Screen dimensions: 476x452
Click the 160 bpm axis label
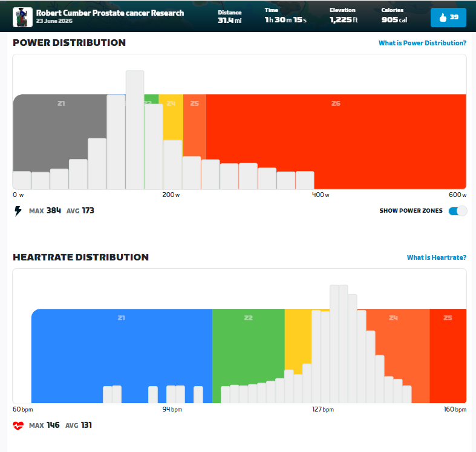point(455,409)
